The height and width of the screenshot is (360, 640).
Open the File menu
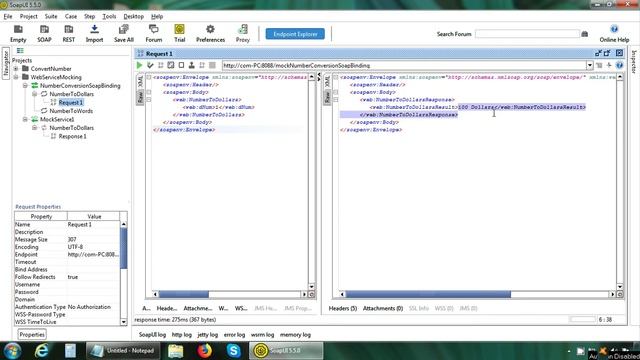(8, 16)
